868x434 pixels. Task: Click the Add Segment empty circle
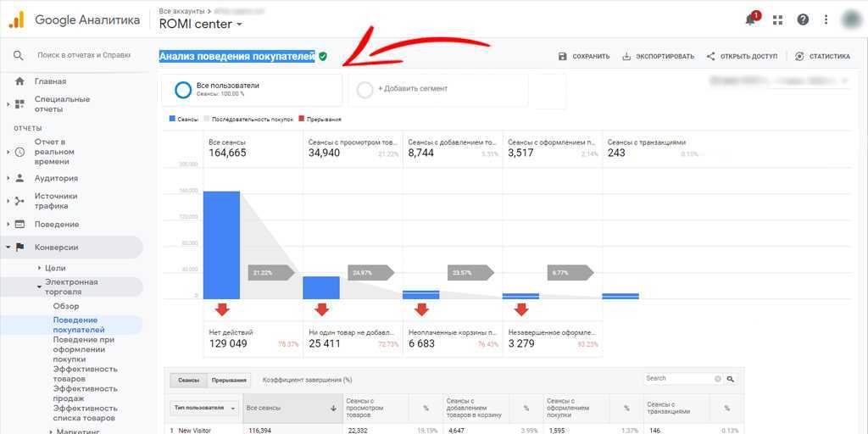click(x=365, y=89)
